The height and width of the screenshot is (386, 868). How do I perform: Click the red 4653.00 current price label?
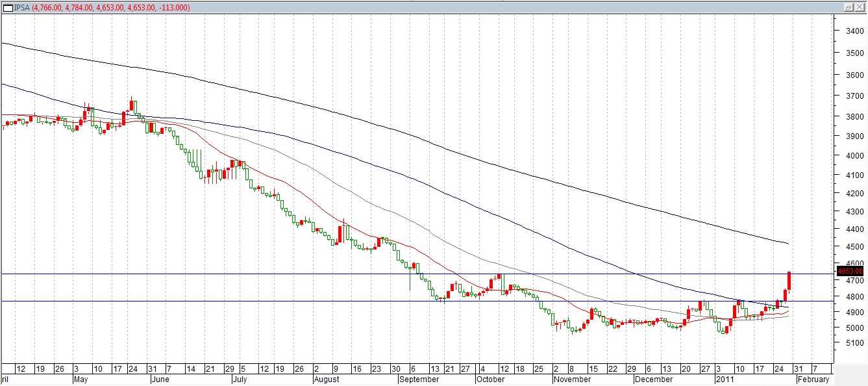pyautogui.click(x=849, y=271)
